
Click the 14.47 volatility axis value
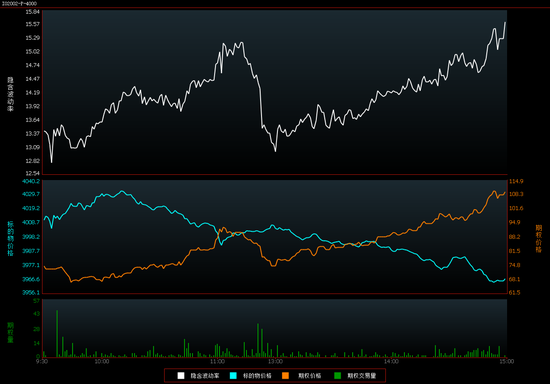(33, 79)
